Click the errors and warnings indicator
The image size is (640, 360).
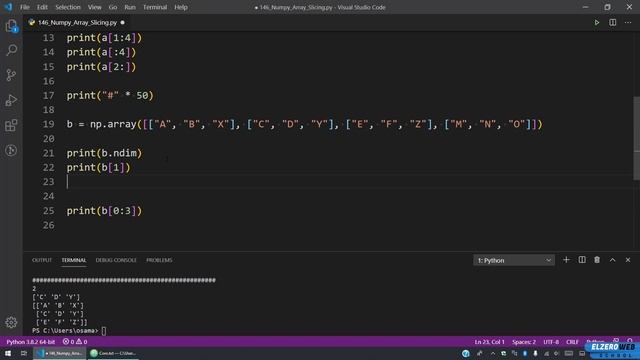pos(75,342)
